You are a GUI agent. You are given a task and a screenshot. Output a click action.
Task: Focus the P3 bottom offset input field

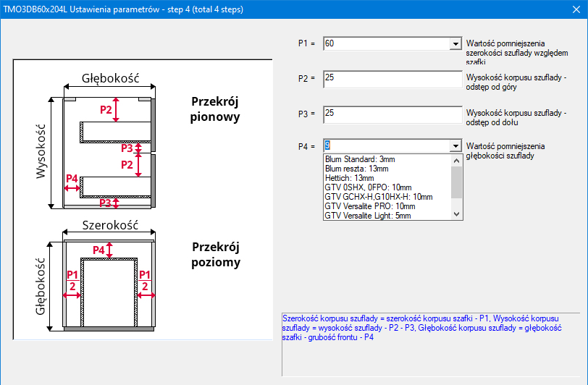pos(392,114)
